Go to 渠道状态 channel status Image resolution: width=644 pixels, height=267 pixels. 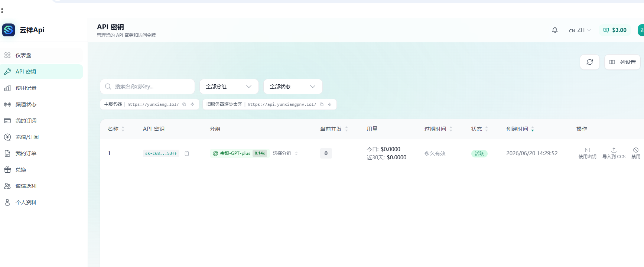tap(42, 104)
